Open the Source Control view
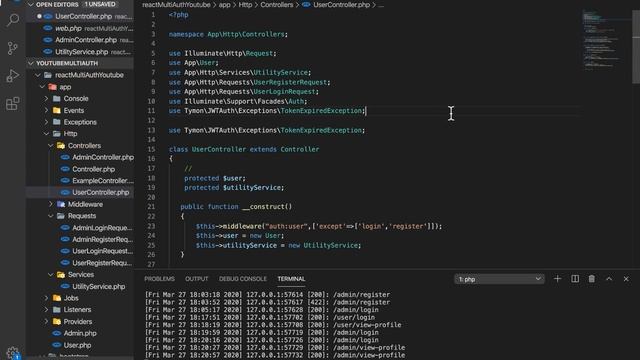This screenshot has height=360, width=640. 13,48
